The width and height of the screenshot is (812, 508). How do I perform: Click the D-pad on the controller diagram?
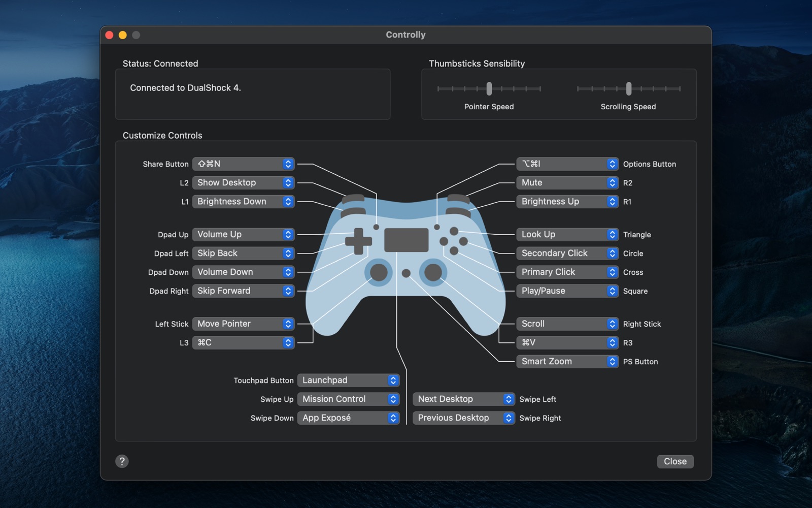tap(358, 241)
